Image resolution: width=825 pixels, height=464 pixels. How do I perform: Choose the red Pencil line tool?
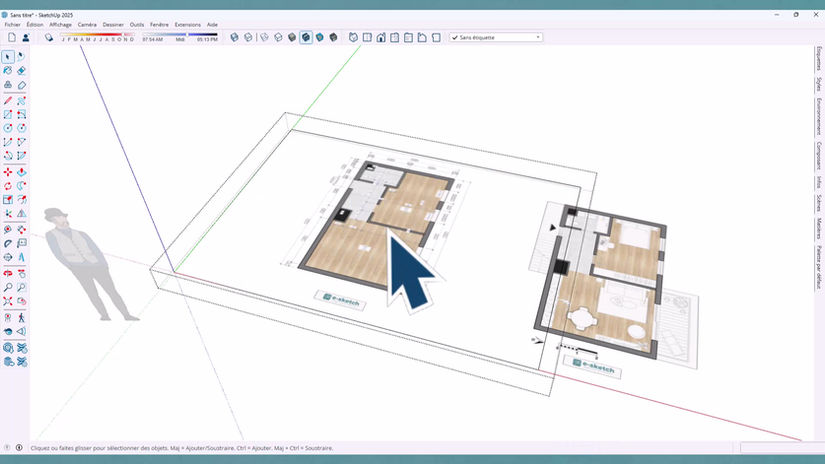8,100
